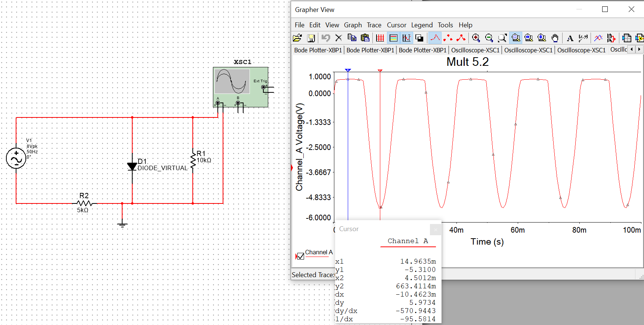Click the Open file icon in Grapher toolbar

click(297, 38)
